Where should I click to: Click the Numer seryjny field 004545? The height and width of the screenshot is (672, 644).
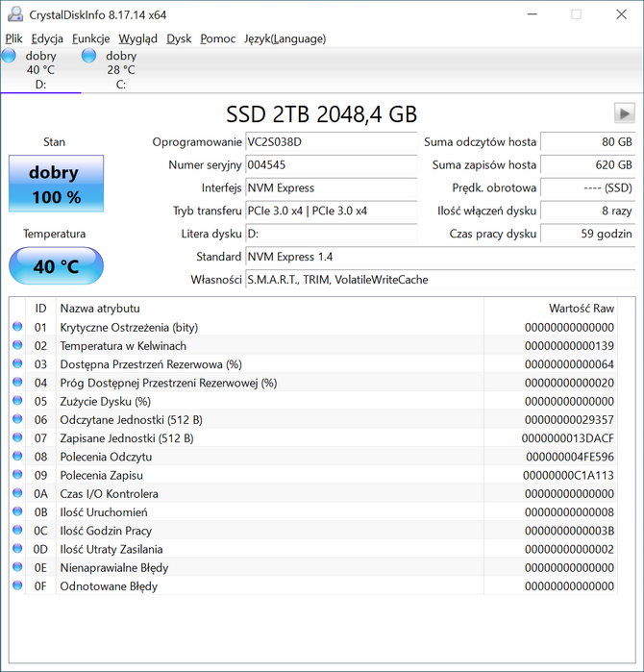click(x=332, y=165)
